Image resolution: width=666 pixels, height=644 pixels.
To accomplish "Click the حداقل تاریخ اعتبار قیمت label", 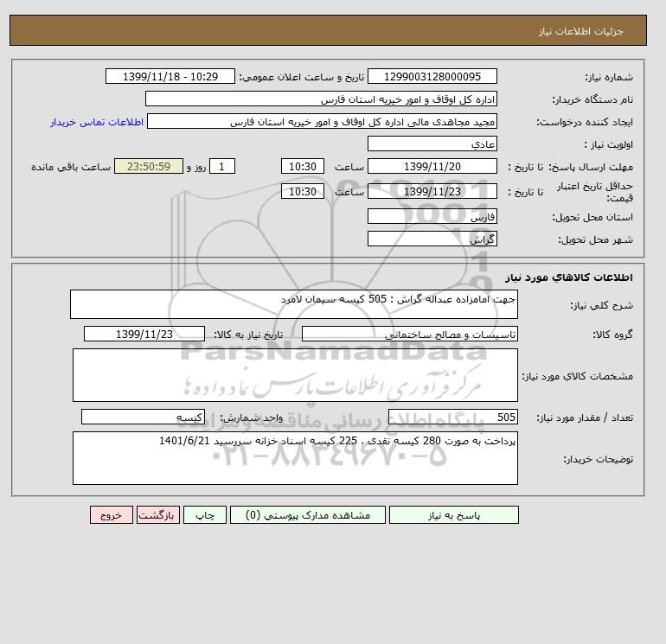I will click(595, 192).
